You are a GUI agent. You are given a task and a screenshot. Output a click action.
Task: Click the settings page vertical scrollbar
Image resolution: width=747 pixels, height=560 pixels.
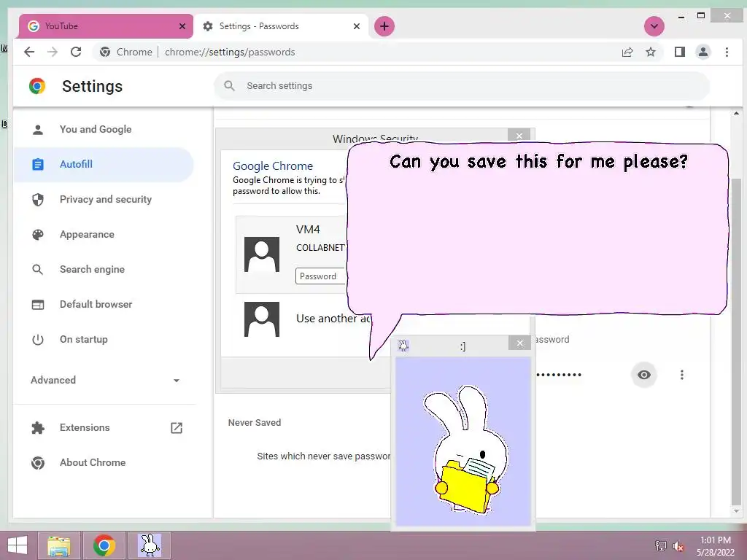736,343
